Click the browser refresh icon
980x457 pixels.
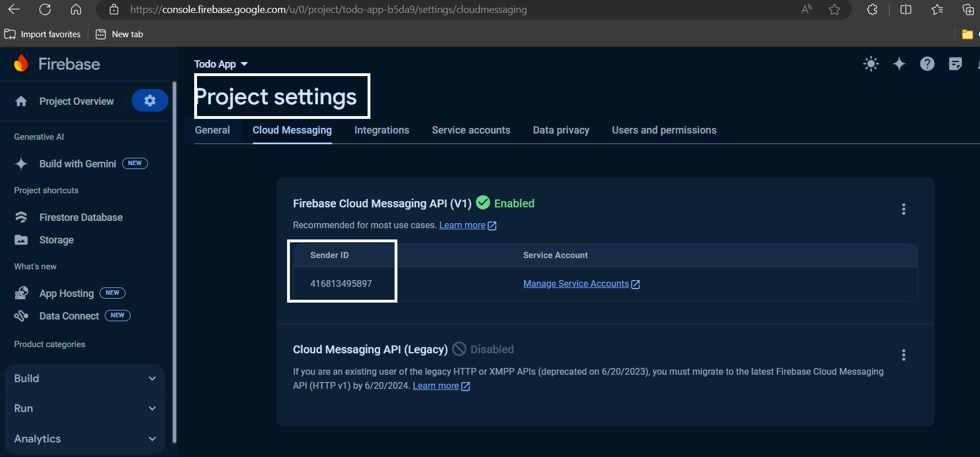[x=45, y=10]
